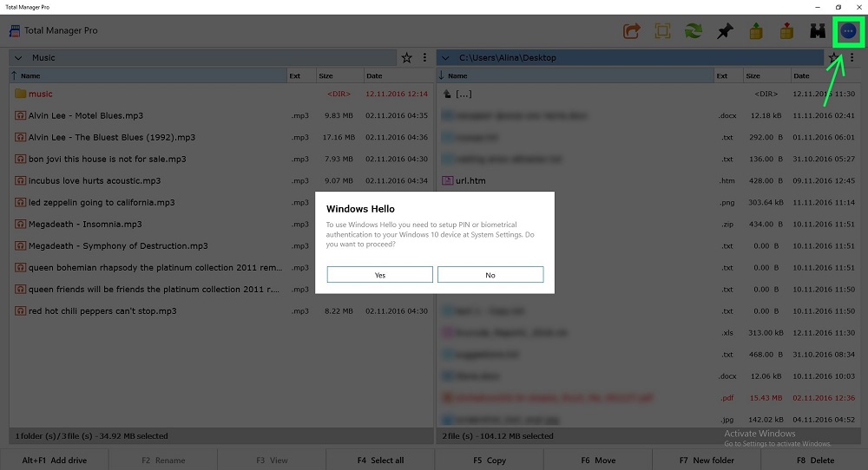This screenshot has width=868, height=470.
Task: Select 'incubus love hurts acoustic.mp3'
Action: [x=221, y=181]
